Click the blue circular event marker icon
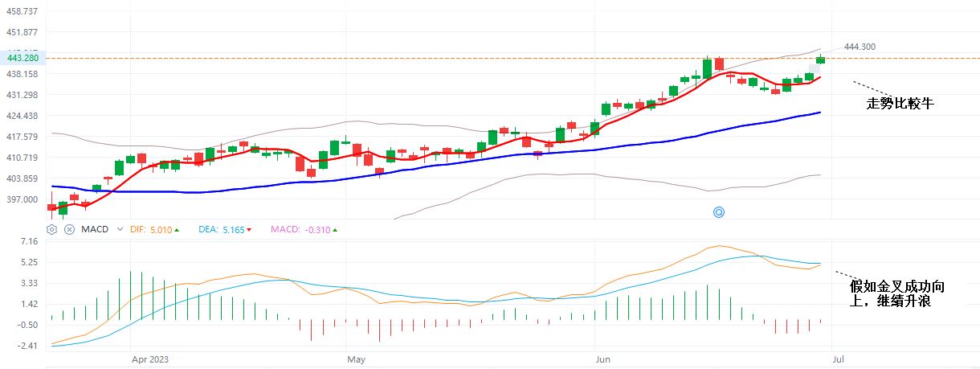Screen dimensions: 980x369 (719, 212)
